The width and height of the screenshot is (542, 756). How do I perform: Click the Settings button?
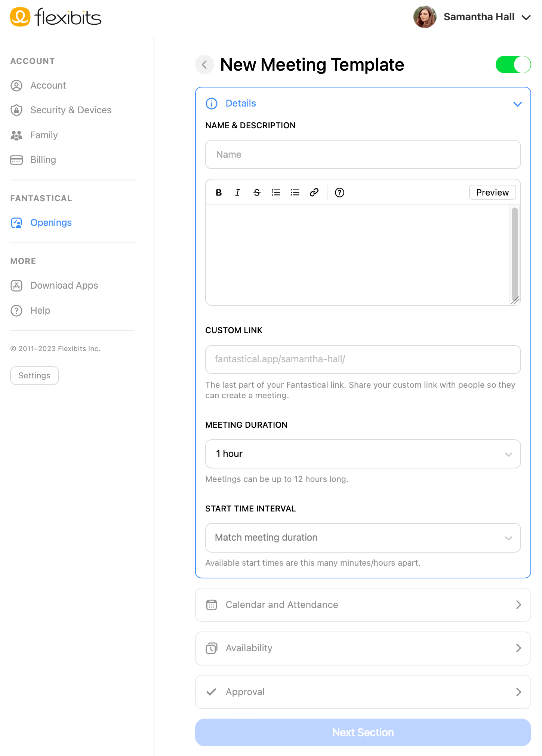tap(34, 375)
